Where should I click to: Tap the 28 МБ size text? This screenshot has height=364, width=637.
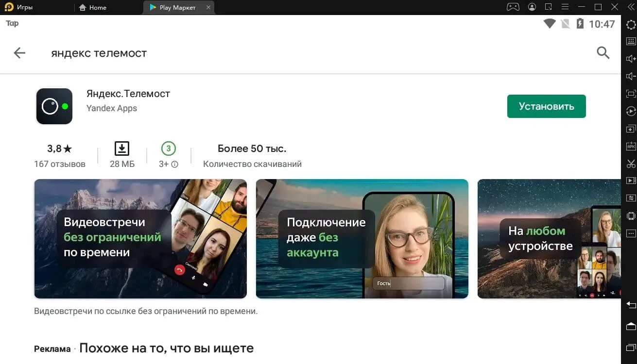[x=122, y=164]
